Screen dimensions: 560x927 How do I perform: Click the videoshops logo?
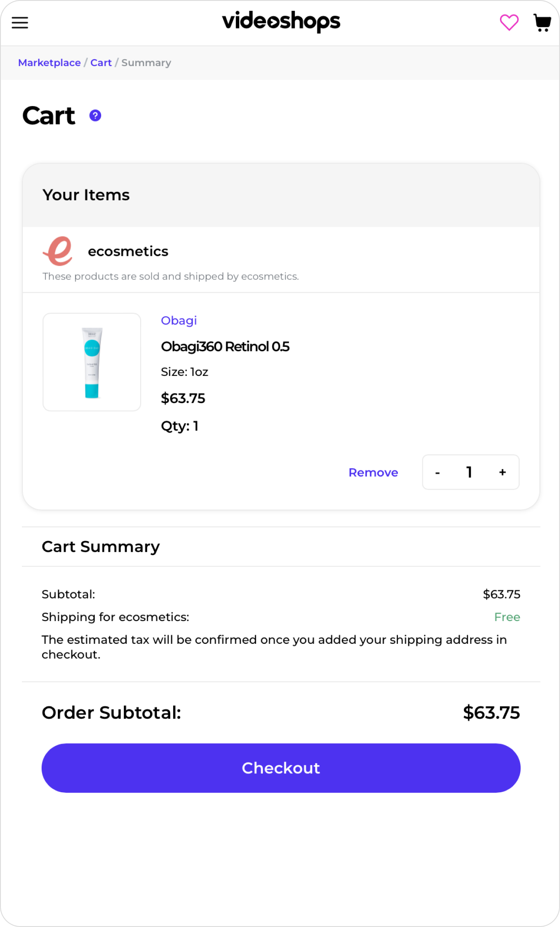(x=281, y=21)
